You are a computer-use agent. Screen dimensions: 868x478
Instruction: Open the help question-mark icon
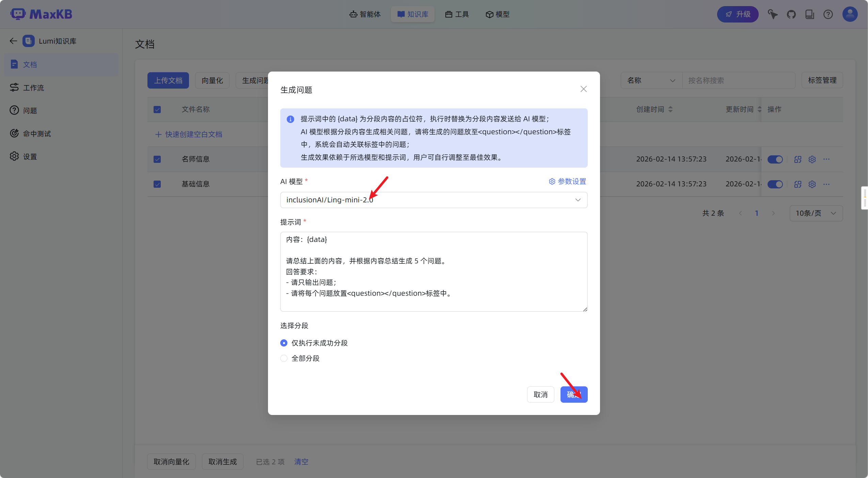(x=828, y=14)
